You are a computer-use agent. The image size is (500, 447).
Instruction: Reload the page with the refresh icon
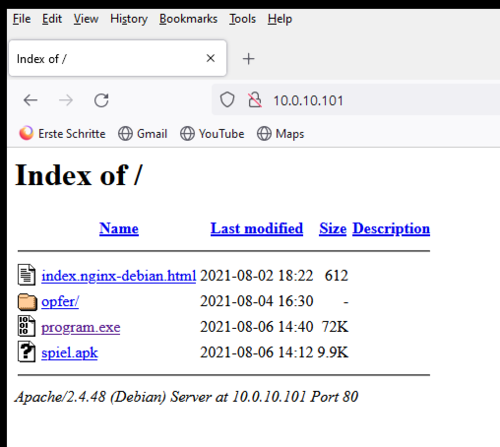(101, 100)
